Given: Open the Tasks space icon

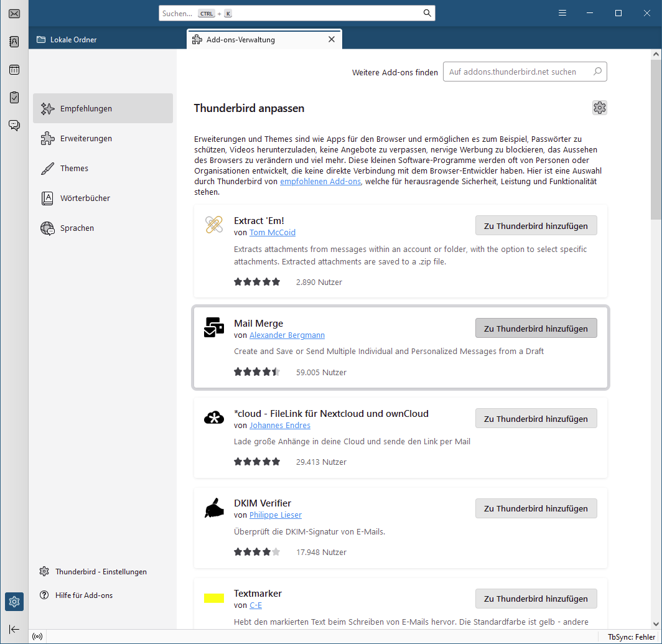Looking at the screenshot, I should 14,98.
